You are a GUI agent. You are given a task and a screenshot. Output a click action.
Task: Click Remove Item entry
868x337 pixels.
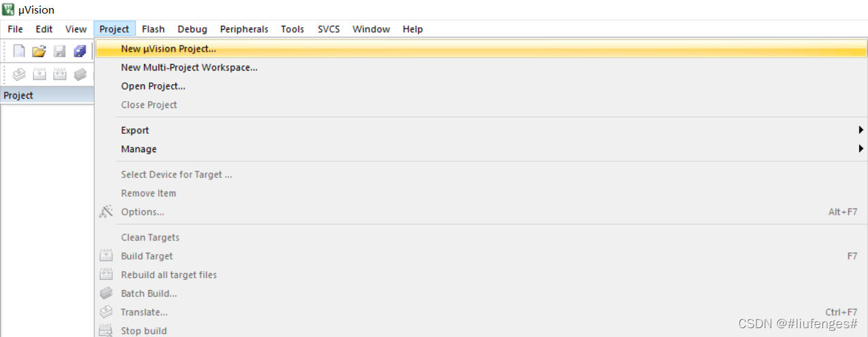coord(481,193)
